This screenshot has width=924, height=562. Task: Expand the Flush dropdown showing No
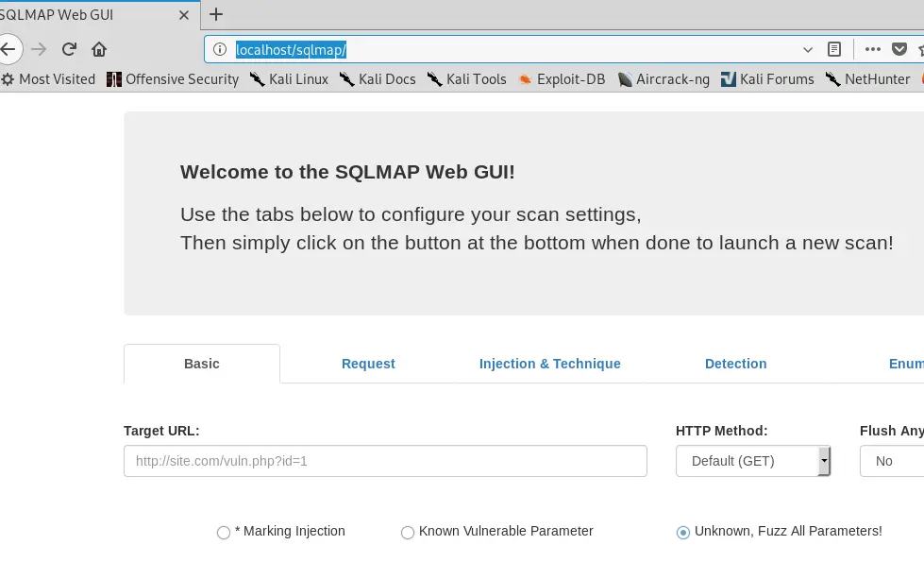coord(891,461)
